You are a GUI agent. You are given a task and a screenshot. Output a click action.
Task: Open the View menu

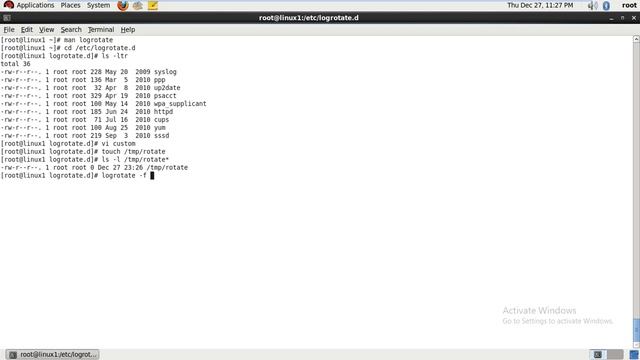click(46, 29)
